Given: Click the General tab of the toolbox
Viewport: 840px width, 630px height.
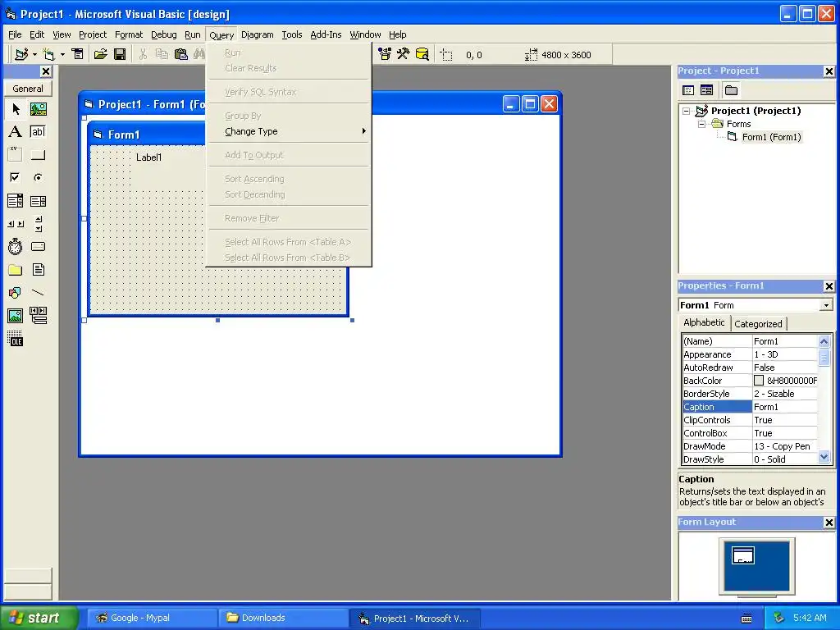Looking at the screenshot, I should (28, 89).
